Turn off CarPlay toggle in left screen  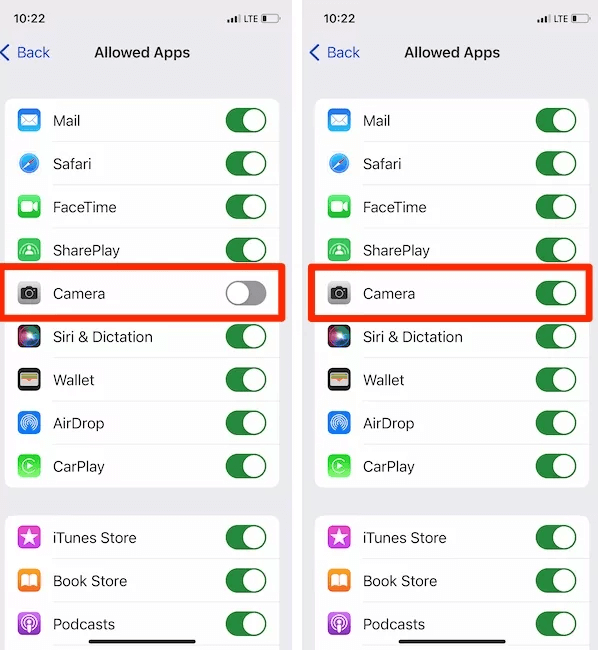pyautogui.click(x=246, y=466)
